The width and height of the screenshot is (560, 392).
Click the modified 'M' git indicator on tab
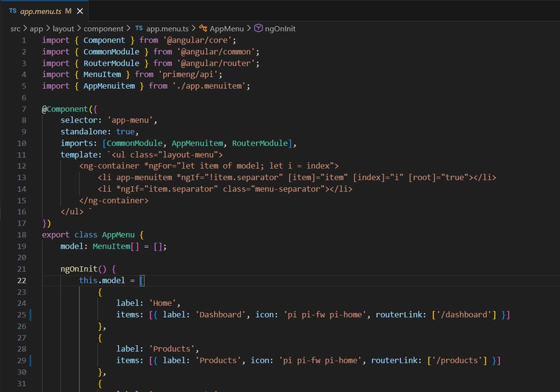(69, 11)
